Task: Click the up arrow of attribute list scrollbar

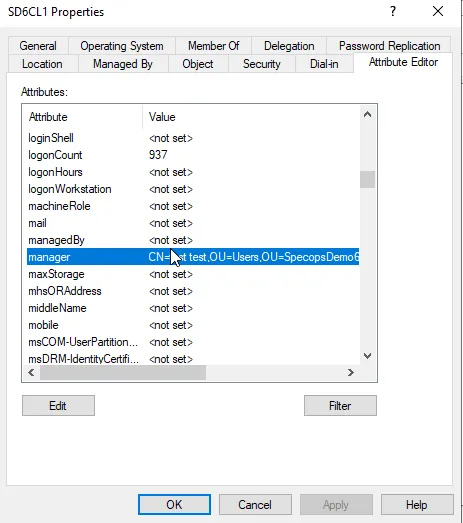Action: coord(368,114)
